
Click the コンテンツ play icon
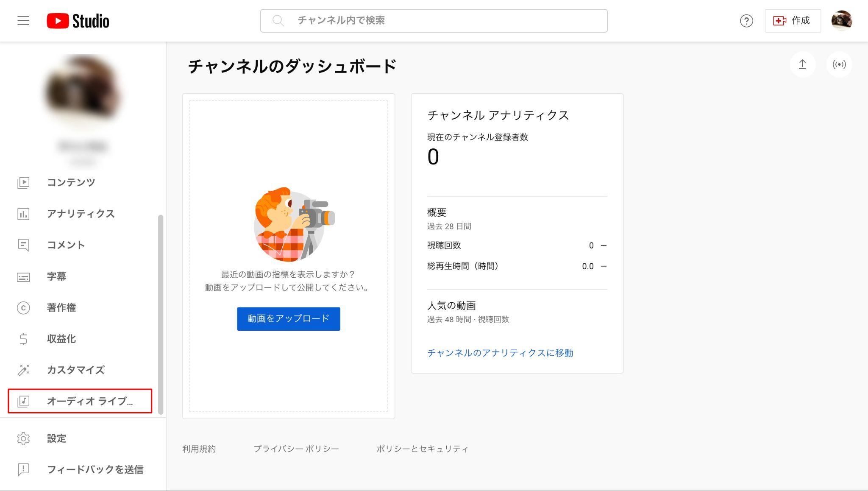tap(23, 182)
